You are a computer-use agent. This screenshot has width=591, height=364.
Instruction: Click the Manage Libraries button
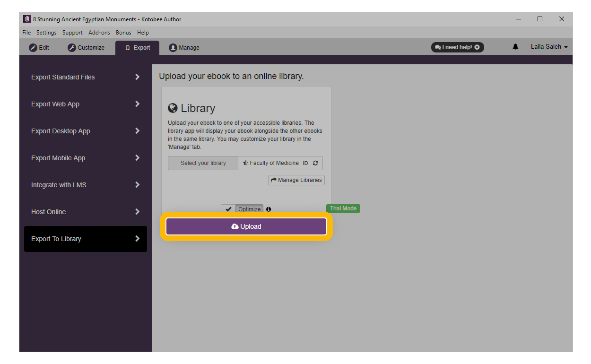296,180
